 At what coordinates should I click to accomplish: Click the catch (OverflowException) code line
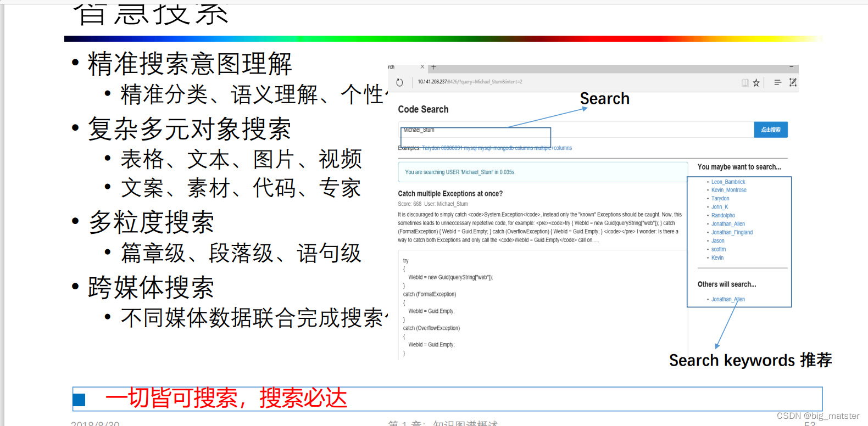pos(431,328)
